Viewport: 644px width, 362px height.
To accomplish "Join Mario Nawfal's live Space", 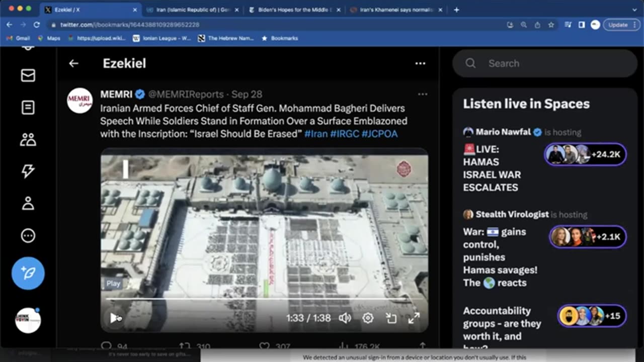I will point(586,154).
